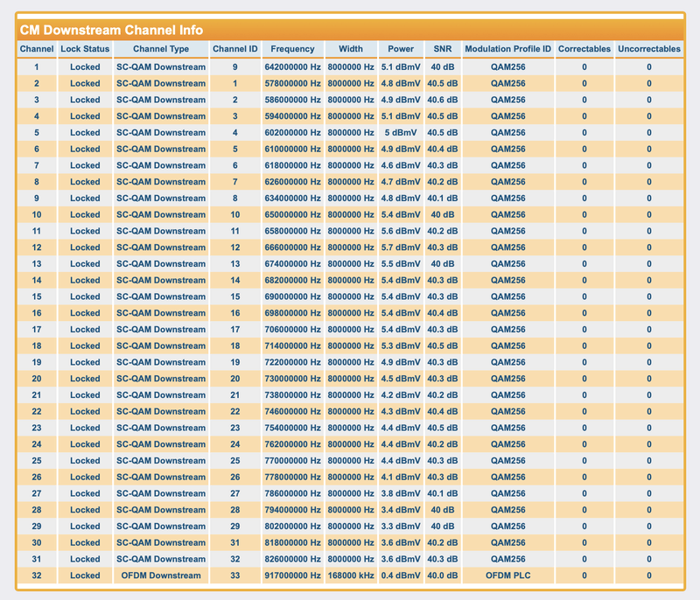Click the Modulation Profile ID column header
700x600 pixels.
point(508,49)
